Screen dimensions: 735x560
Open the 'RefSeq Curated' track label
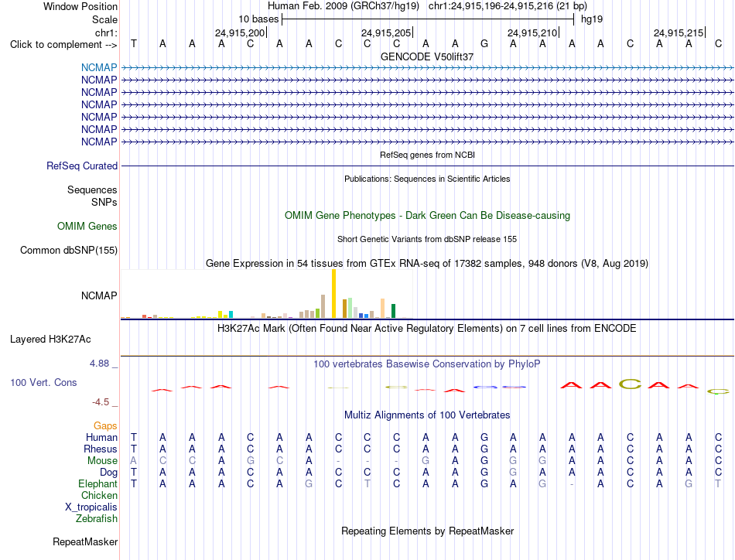point(82,166)
